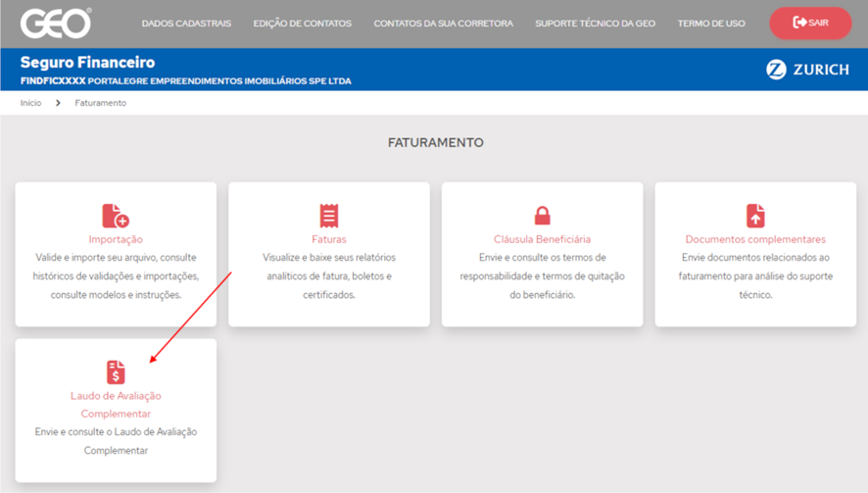Image resolution: width=868 pixels, height=493 pixels.
Task: Click the Cláusula Beneficiária padlock icon
Action: click(x=543, y=216)
